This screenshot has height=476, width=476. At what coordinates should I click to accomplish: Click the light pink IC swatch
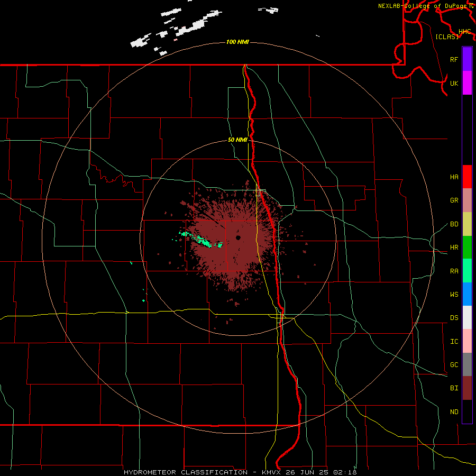click(x=467, y=341)
